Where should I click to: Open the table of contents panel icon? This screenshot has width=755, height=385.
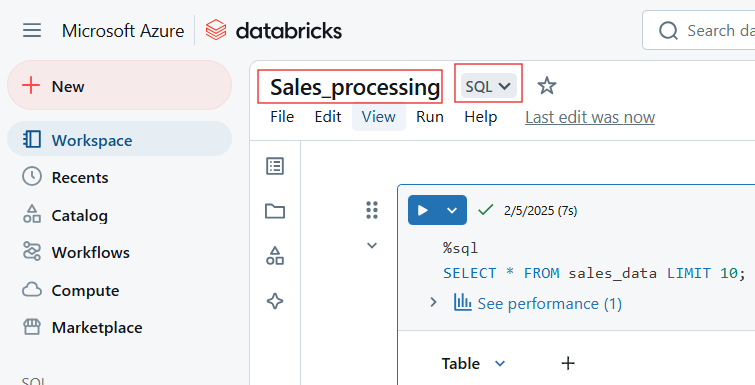pos(275,166)
